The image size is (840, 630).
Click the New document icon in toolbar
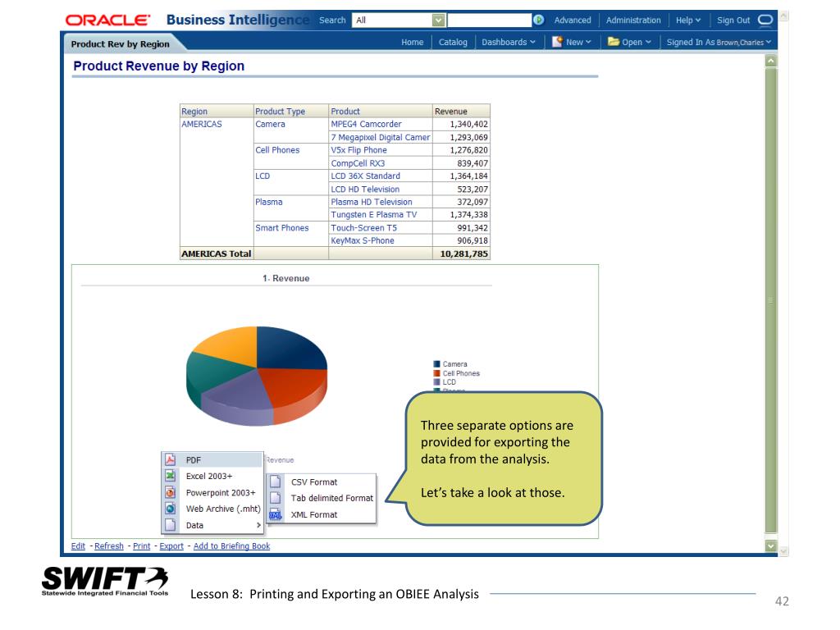pyautogui.click(x=557, y=42)
